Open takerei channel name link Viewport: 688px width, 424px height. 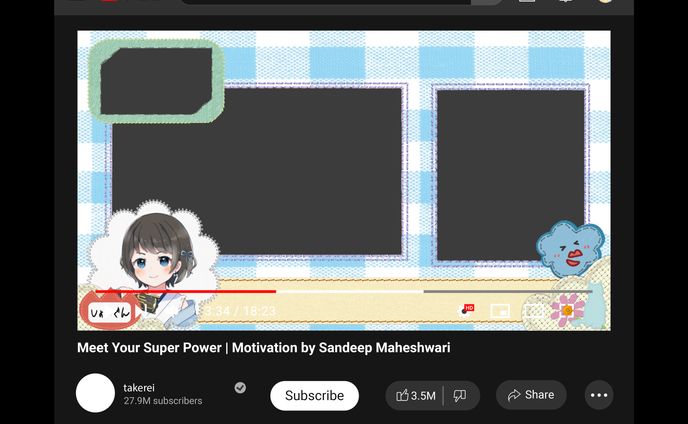tap(139, 388)
